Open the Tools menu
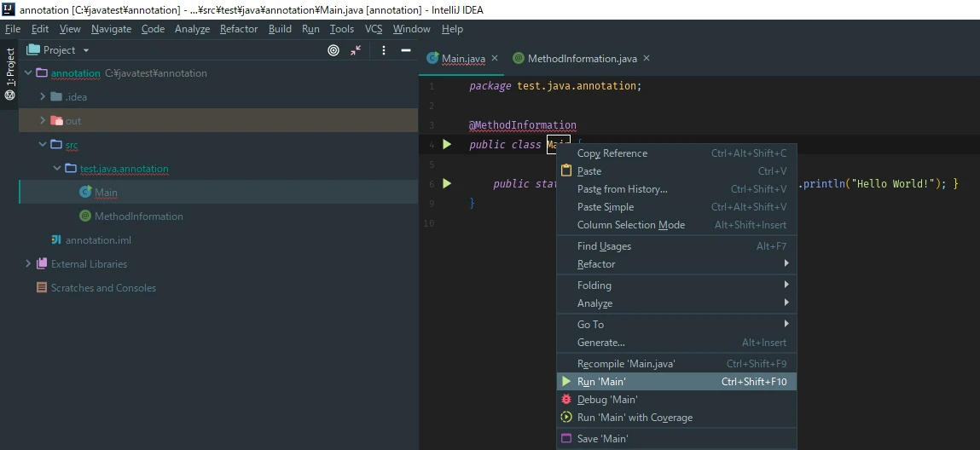Viewport: 980px width, 450px height. point(342,29)
